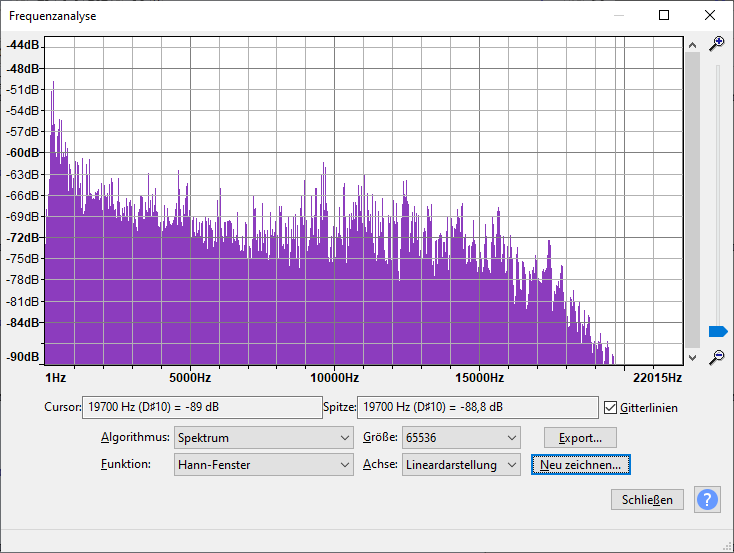Open the Funktion Hann-Fenster dropdown

(264, 465)
